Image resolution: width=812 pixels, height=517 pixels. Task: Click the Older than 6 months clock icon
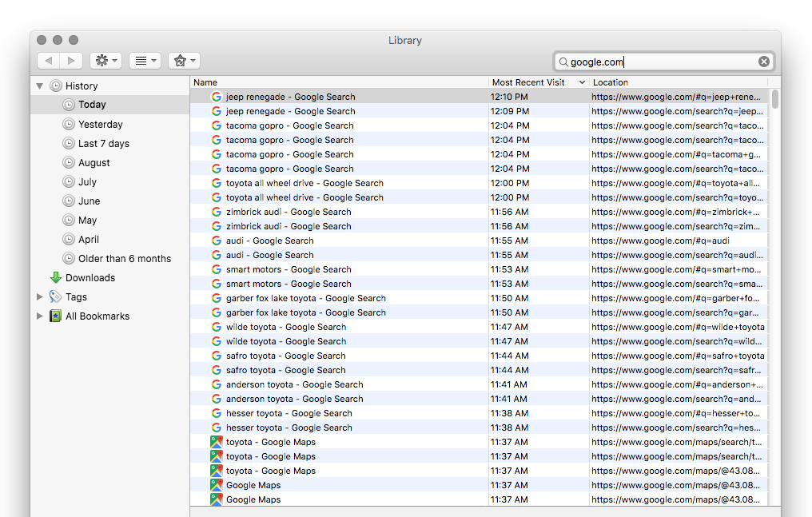pos(69,258)
